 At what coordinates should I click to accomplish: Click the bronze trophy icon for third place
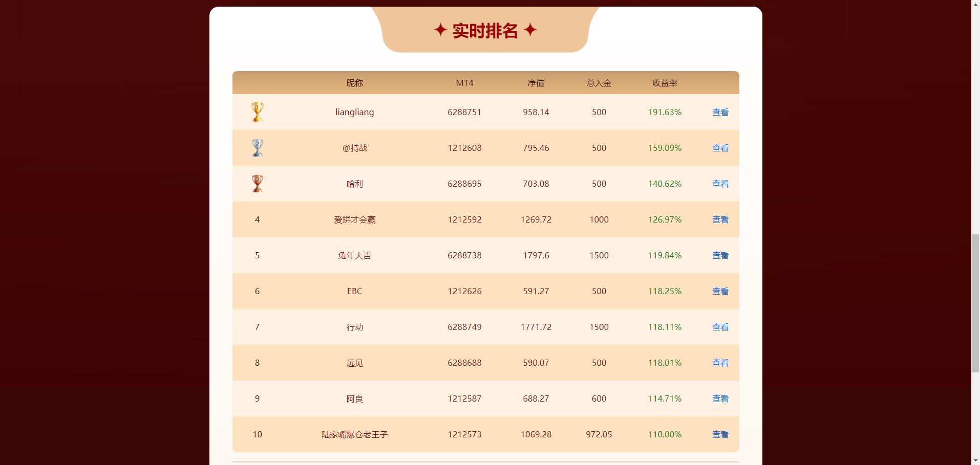257,184
